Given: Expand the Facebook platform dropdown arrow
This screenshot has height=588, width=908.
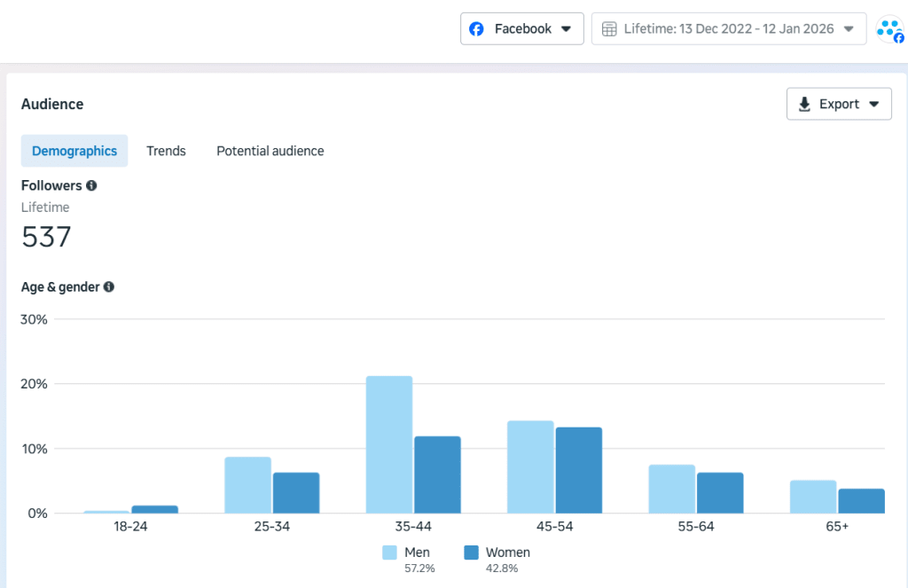Looking at the screenshot, I should click(567, 29).
